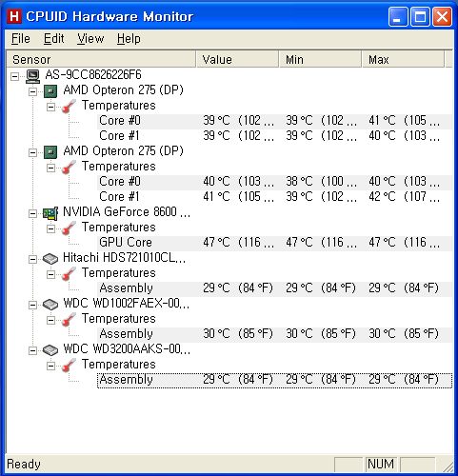Viewport: 458px width, 476px height.
Task: Click the thermometer icon under the first AMD Opteron
Action: (69, 107)
